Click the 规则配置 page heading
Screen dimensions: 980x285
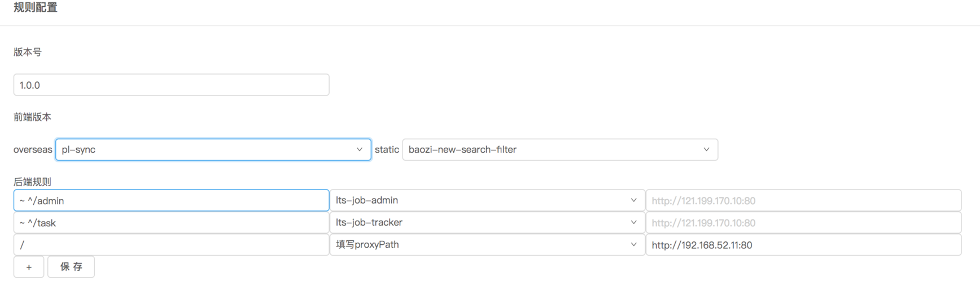pyautogui.click(x=36, y=8)
